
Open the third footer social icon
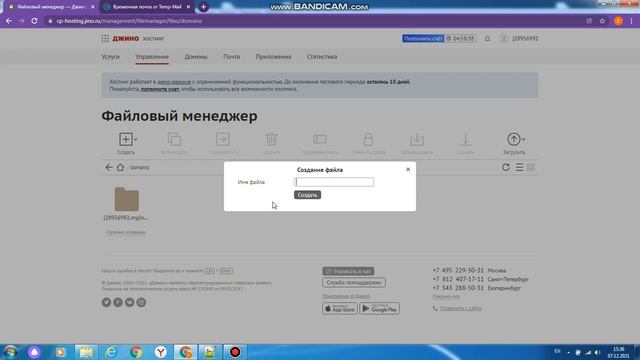coord(129,302)
